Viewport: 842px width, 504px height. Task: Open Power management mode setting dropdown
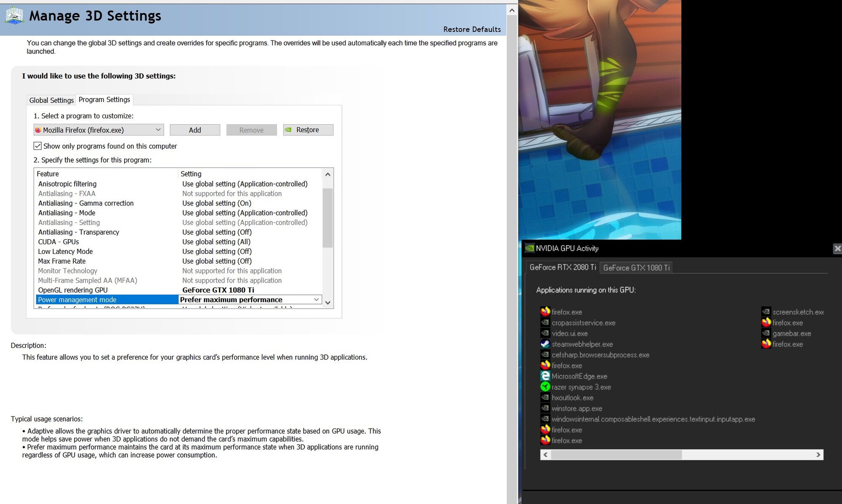pyautogui.click(x=316, y=299)
